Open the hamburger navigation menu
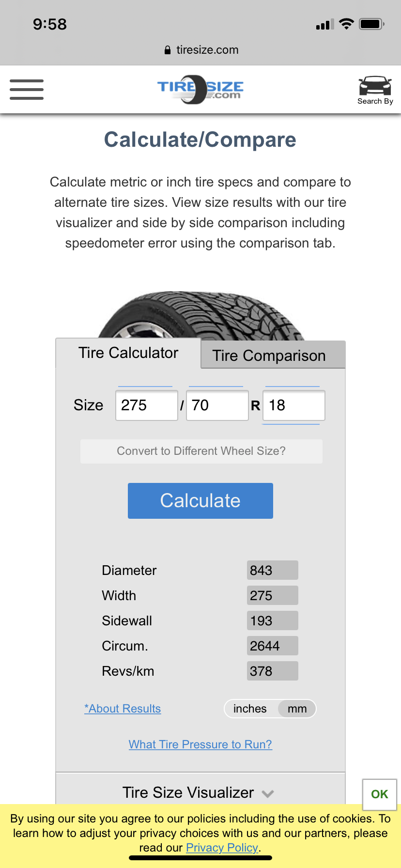The height and width of the screenshot is (868, 401). pos(27,90)
